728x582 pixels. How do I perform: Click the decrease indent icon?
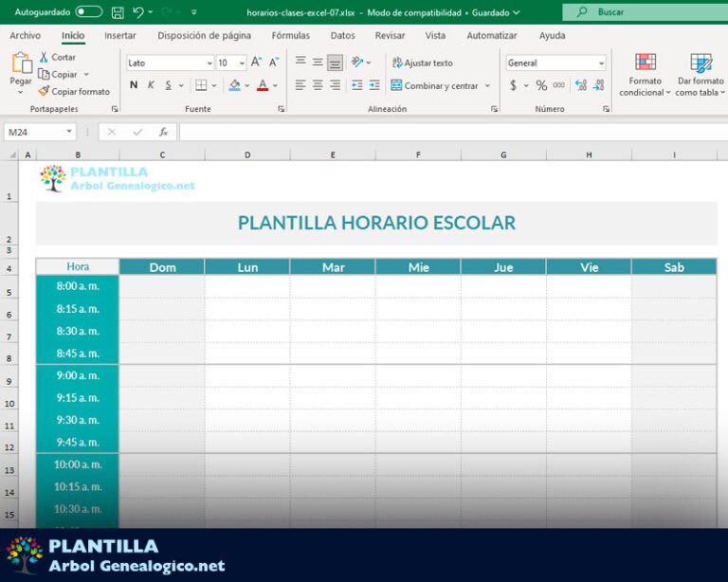pyautogui.click(x=357, y=85)
